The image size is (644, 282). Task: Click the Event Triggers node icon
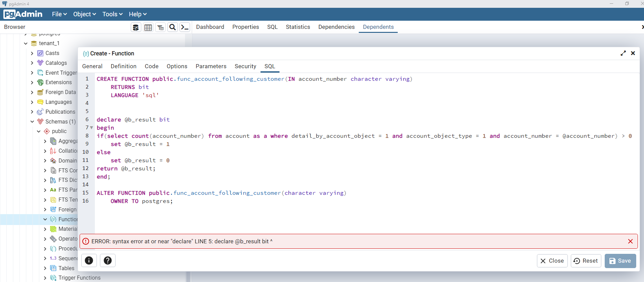coord(40,73)
